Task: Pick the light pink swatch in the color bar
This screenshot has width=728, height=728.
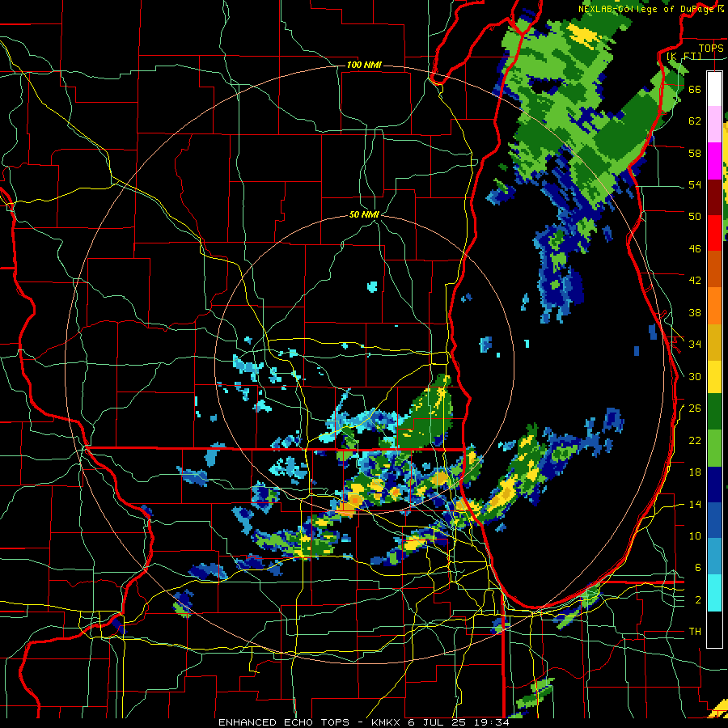Action: coord(714,124)
